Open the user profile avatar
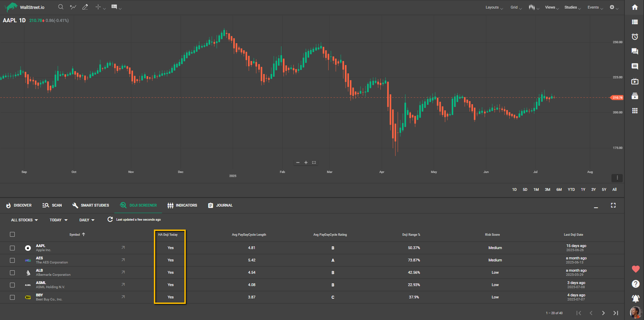 [x=635, y=312]
